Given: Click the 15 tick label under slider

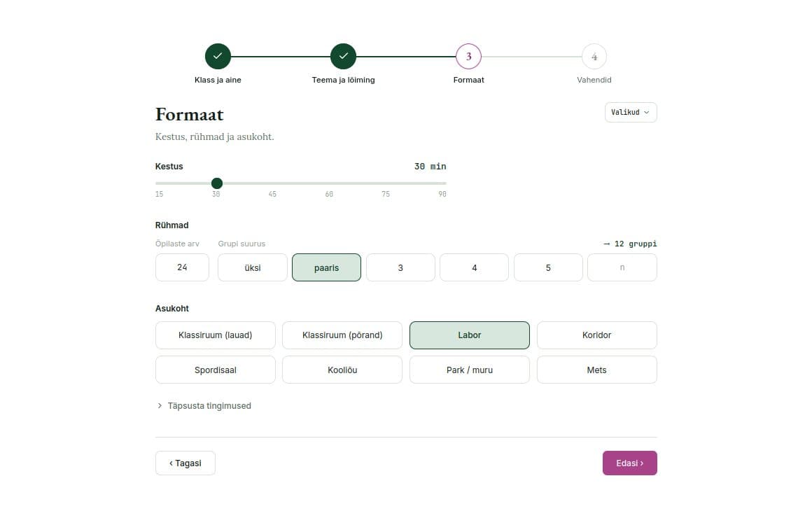Looking at the screenshot, I should [x=160, y=195].
